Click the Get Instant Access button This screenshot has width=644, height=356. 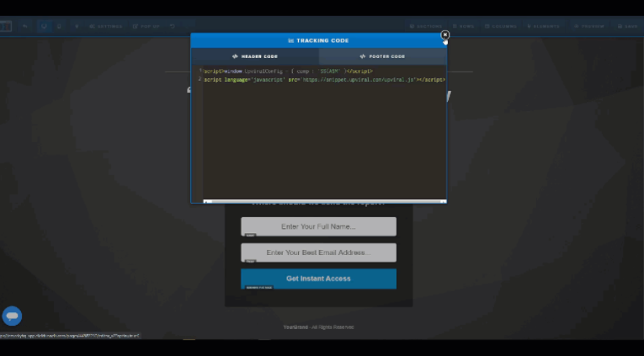[319, 279]
